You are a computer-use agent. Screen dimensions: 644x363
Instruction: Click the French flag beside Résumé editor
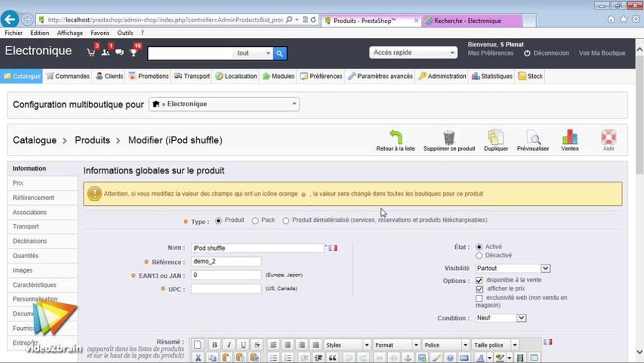[548, 342]
